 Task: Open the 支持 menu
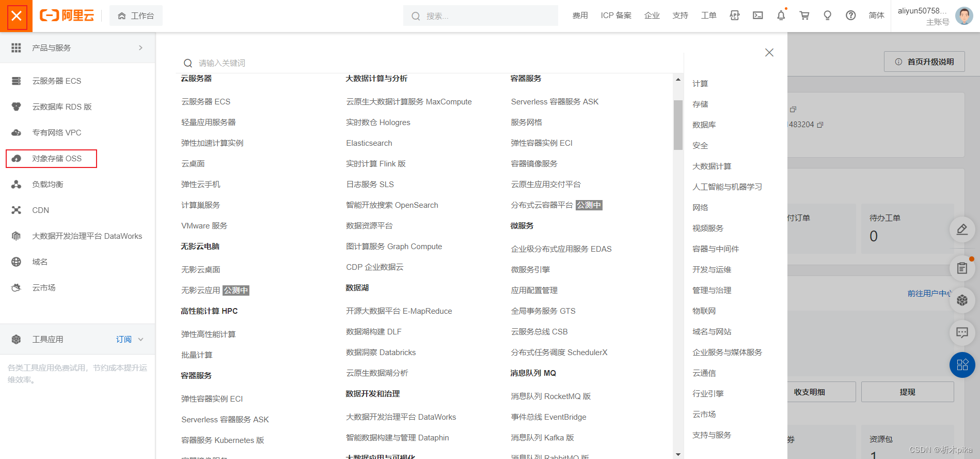pos(680,16)
